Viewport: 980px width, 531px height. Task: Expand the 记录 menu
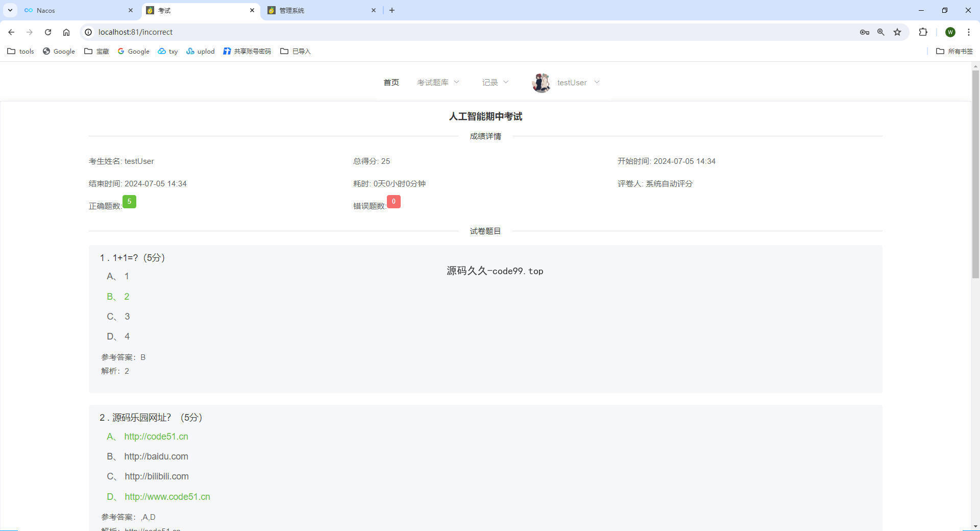point(495,82)
